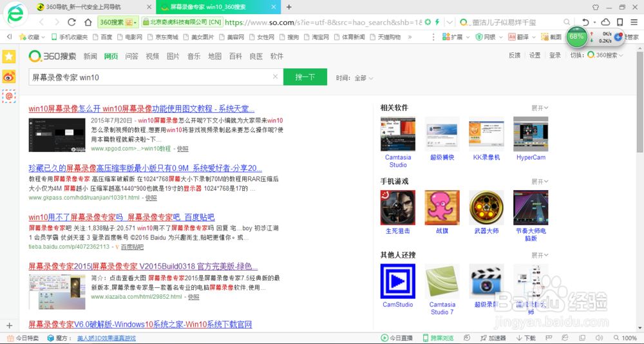Screen dimensions: 644x344
Task: Click the lightning speed-mode icon in address bar
Action: (x=437, y=22)
